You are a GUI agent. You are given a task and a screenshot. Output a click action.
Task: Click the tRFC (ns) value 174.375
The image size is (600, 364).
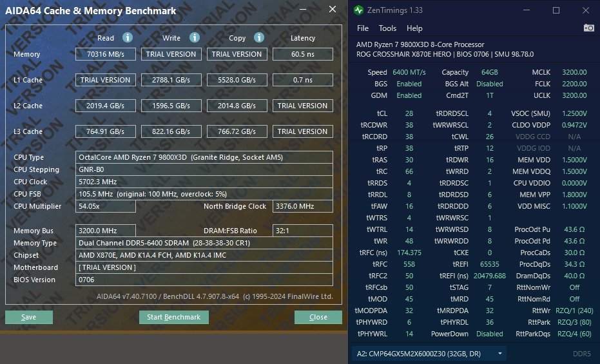point(409,253)
